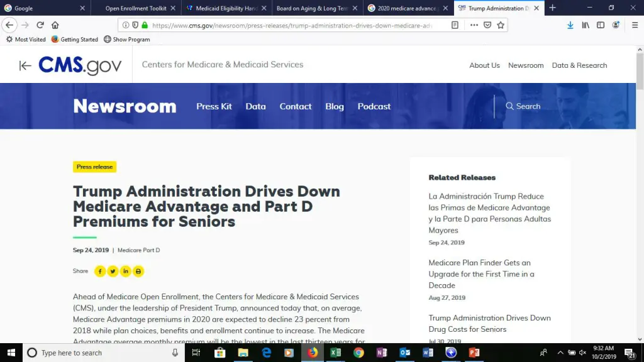Go to the newsroom Podcast page
Viewport: 644px width, 362px height.
point(374,106)
